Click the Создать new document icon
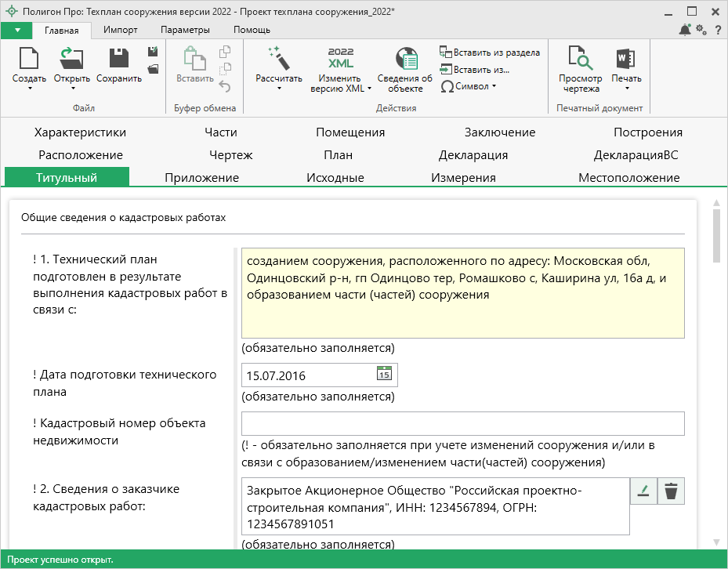Viewport: 728px width, 569px height. (29, 60)
